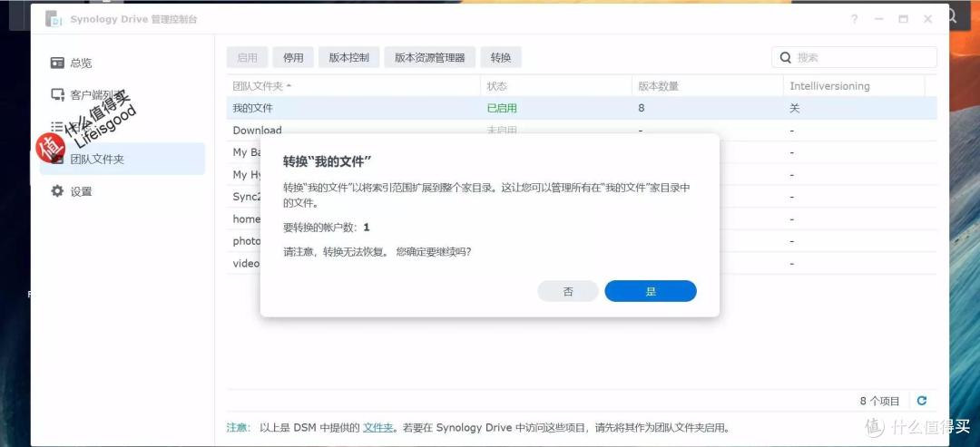Select the Download folder row
This screenshot has height=447, width=980.
582,131
